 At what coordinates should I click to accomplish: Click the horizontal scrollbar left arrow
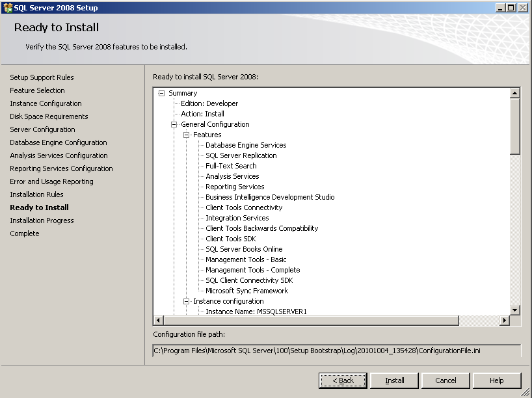(x=159, y=320)
